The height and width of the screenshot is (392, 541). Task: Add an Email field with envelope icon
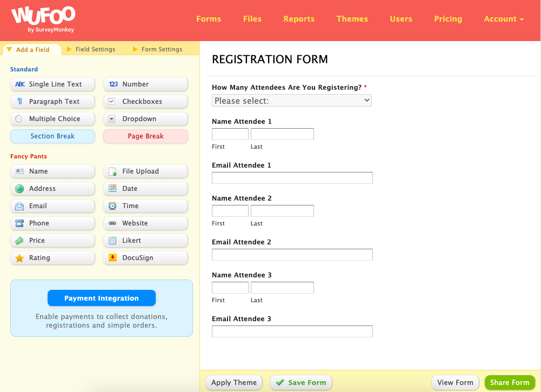coord(52,206)
